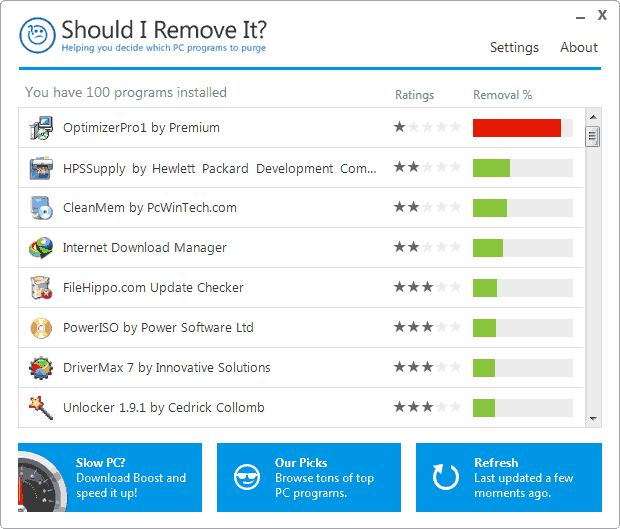Screen dimensions: 620x529
Task: Click the Should I Remove It logo icon
Action: click(x=38, y=36)
